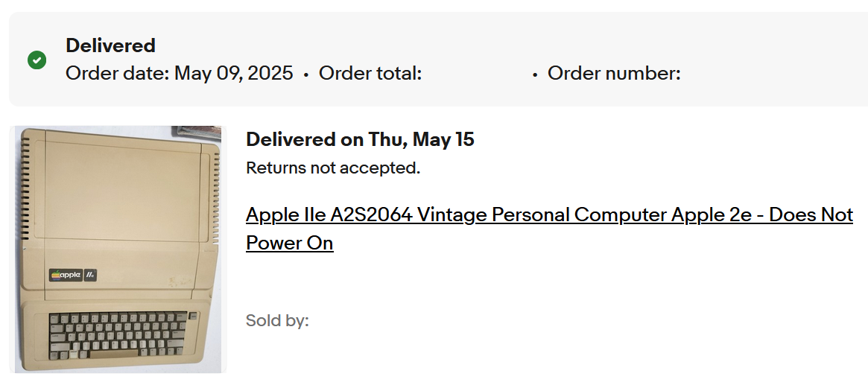The image size is (868, 388).
Task: Click the bullet separator before "Order total:"
Action: tap(306, 74)
